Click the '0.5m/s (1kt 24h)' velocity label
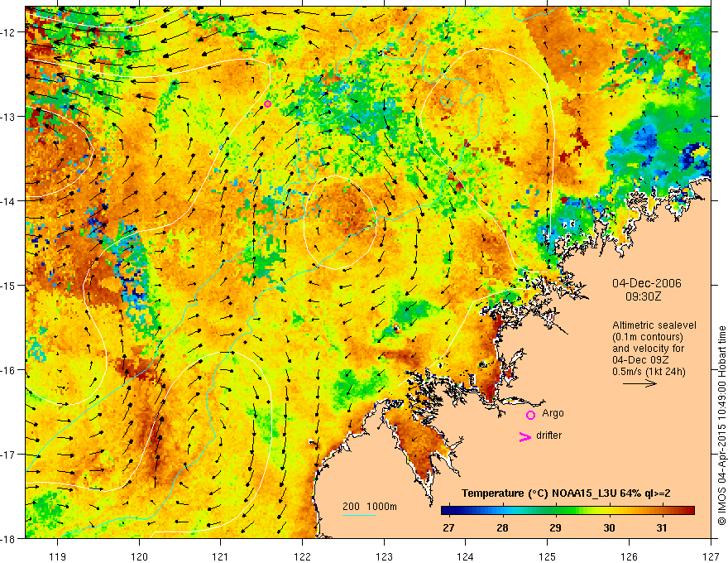 pyautogui.click(x=649, y=371)
